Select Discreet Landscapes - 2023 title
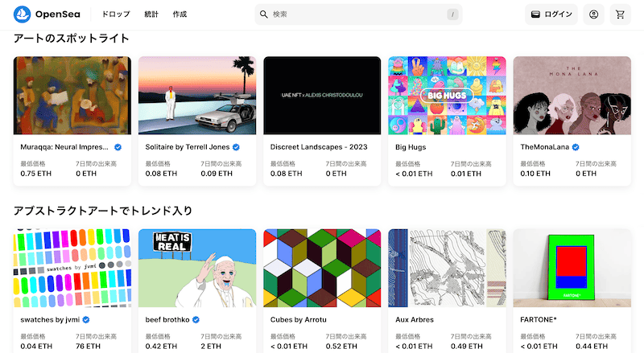 click(319, 147)
